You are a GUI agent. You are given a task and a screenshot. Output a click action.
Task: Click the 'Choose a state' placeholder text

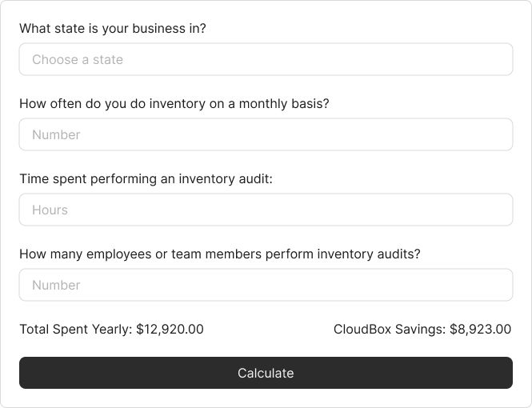click(78, 59)
